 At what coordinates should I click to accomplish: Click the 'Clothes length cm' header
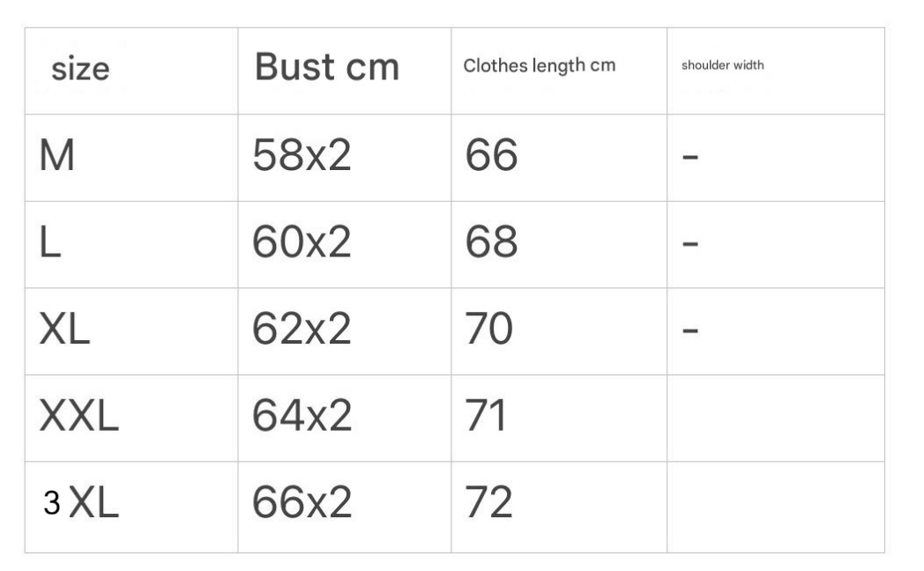click(x=539, y=65)
